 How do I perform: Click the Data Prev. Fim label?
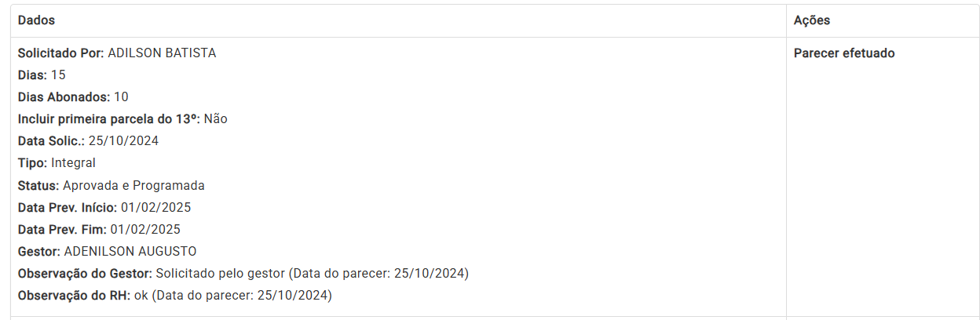(62, 230)
